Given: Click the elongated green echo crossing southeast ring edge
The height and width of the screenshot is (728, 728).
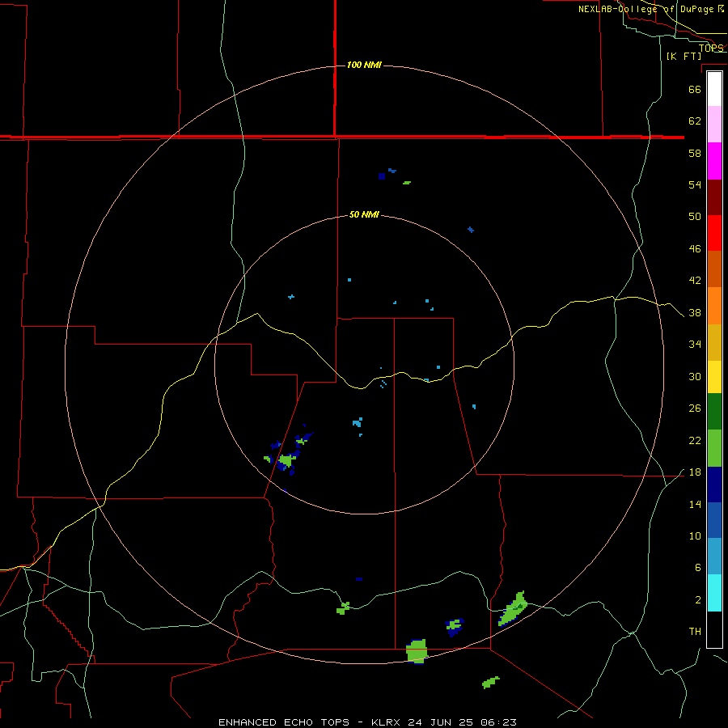Looking at the screenshot, I should pyautogui.click(x=513, y=608).
